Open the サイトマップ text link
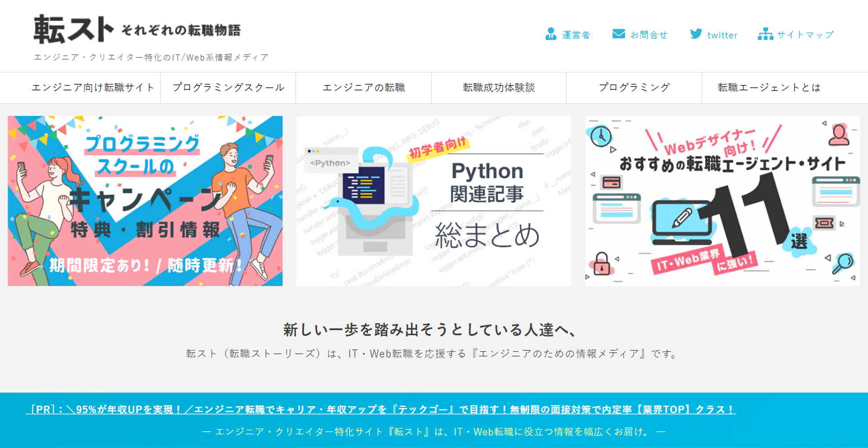Screen dimensions: 868x448 click(x=805, y=35)
